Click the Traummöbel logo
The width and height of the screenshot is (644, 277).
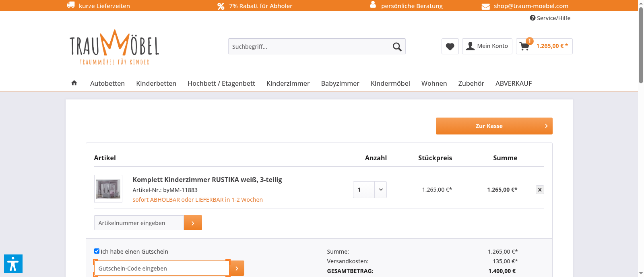114,47
